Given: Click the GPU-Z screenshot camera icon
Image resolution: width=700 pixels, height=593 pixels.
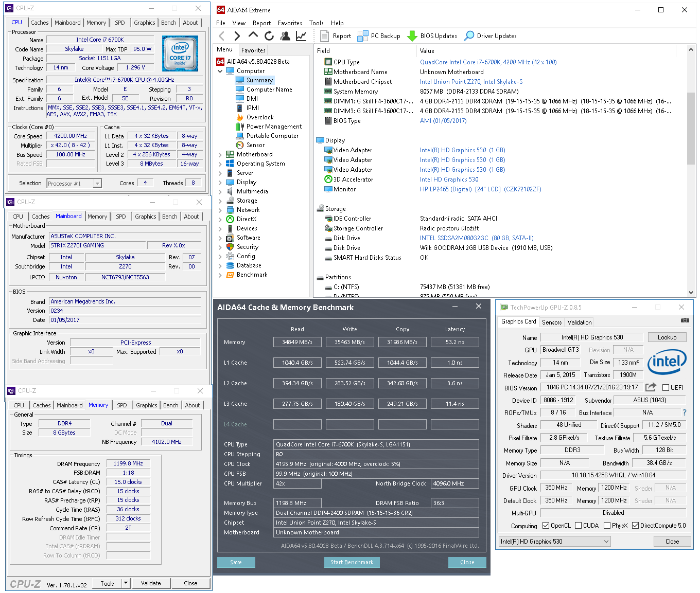Looking at the screenshot, I should 685,320.
